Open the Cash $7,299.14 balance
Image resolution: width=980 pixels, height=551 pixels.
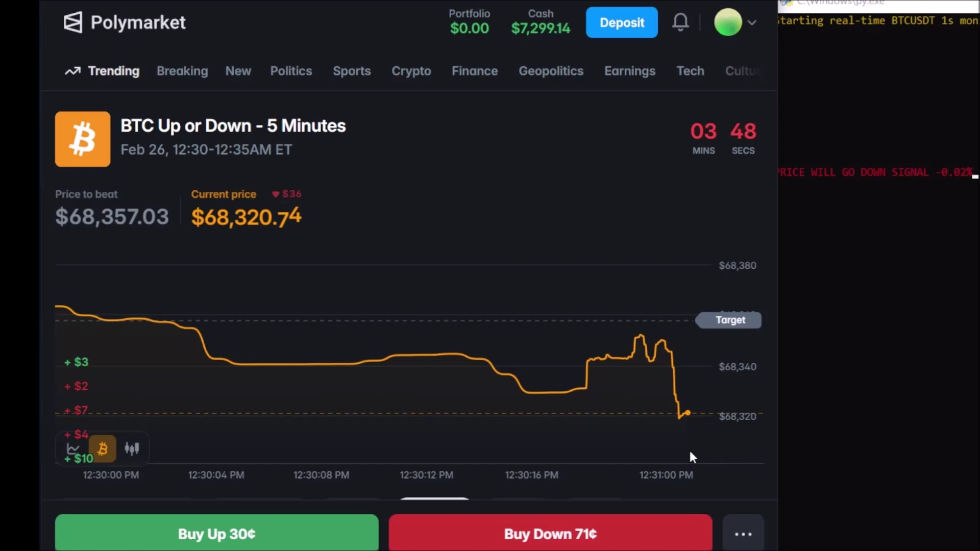tap(541, 22)
